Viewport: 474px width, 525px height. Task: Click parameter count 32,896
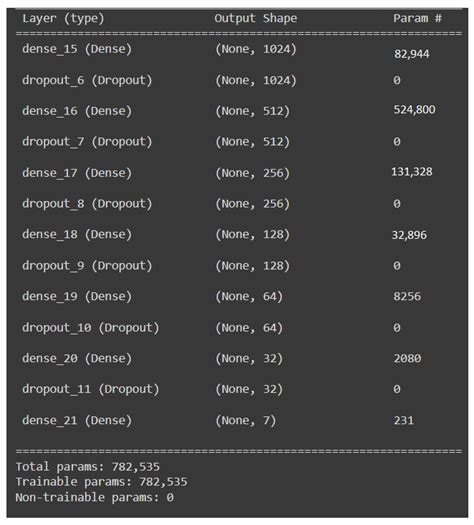coord(409,235)
